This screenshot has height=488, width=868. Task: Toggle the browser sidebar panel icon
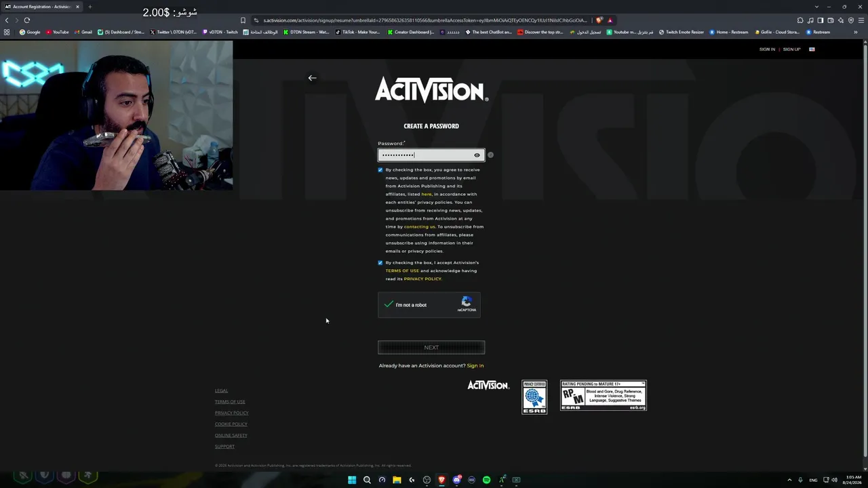coord(821,20)
